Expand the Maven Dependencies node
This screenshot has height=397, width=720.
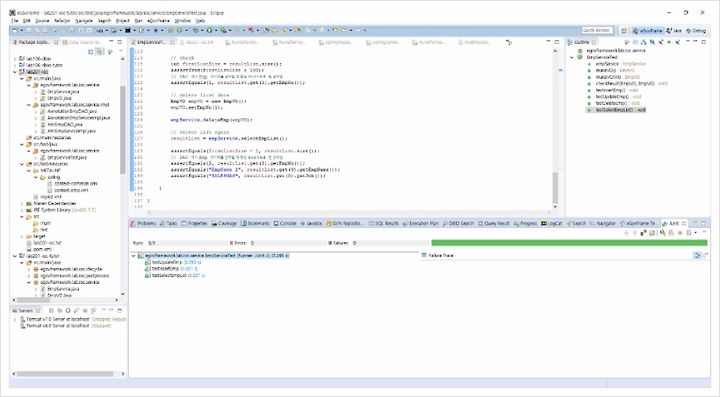(22, 203)
